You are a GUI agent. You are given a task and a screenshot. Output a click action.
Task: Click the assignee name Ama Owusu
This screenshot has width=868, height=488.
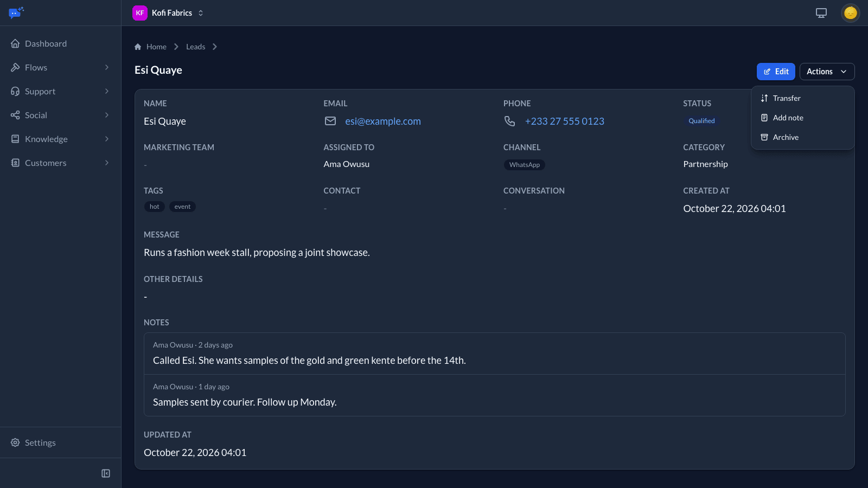[x=346, y=164]
